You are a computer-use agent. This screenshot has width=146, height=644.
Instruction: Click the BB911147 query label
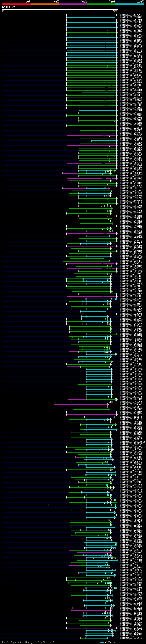[x=8, y=7]
